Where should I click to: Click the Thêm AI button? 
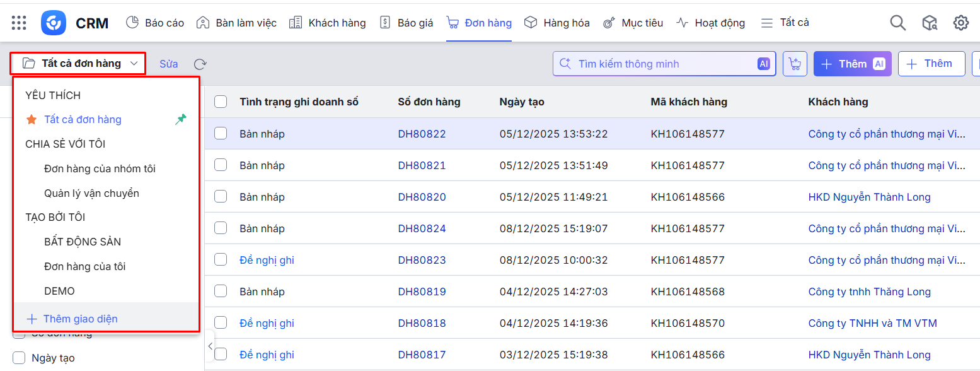tap(852, 64)
